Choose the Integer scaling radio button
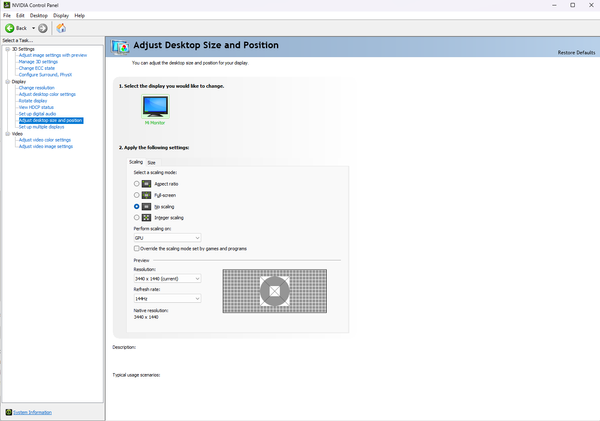 [x=136, y=217]
